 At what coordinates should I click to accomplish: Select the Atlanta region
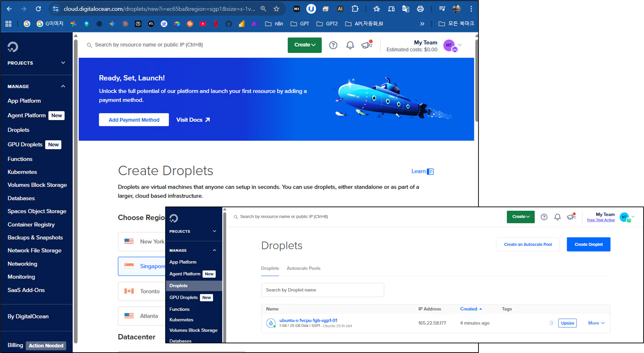pos(141,316)
